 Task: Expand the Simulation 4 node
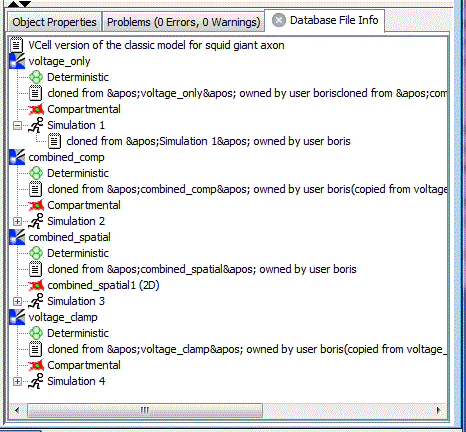tap(17, 381)
